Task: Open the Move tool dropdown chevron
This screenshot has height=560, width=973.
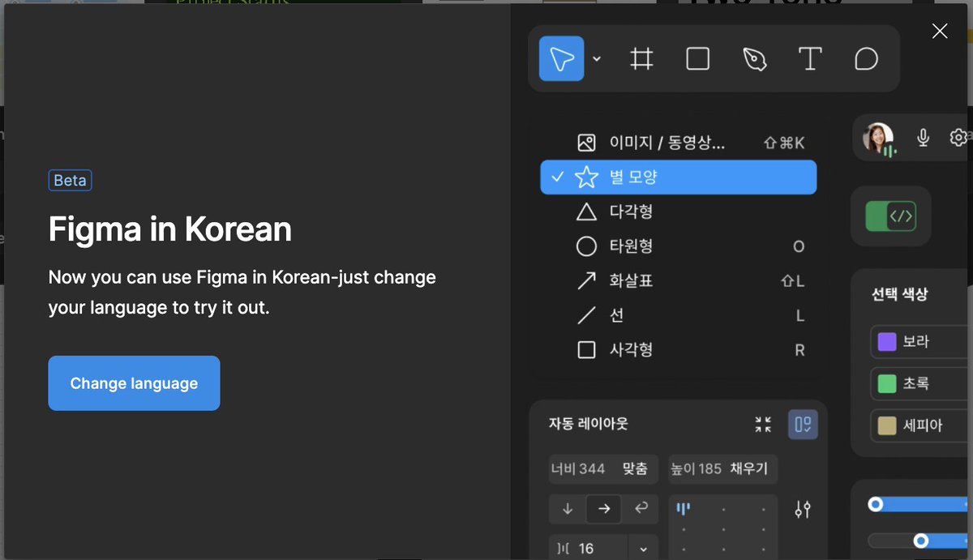Action: (x=597, y=58)
